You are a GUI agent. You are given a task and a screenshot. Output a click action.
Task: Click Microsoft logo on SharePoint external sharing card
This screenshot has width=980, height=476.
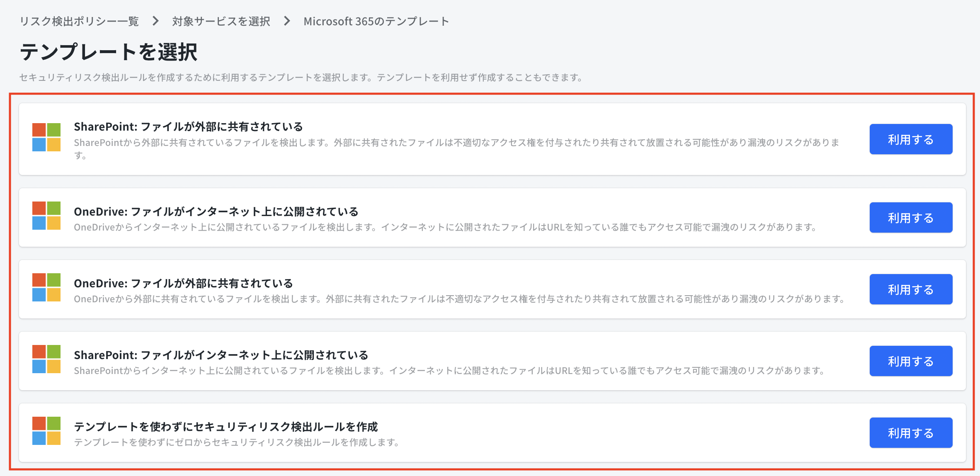[46, 137]
